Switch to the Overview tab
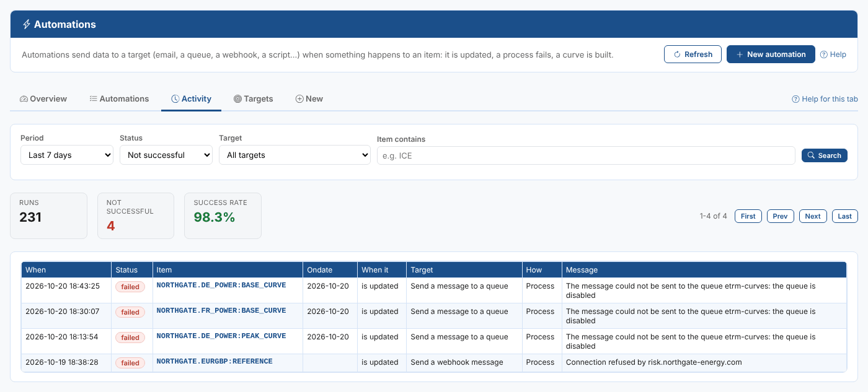Image resolution: width=868 pixels, height=392 pixels. (x=43, y=98)
